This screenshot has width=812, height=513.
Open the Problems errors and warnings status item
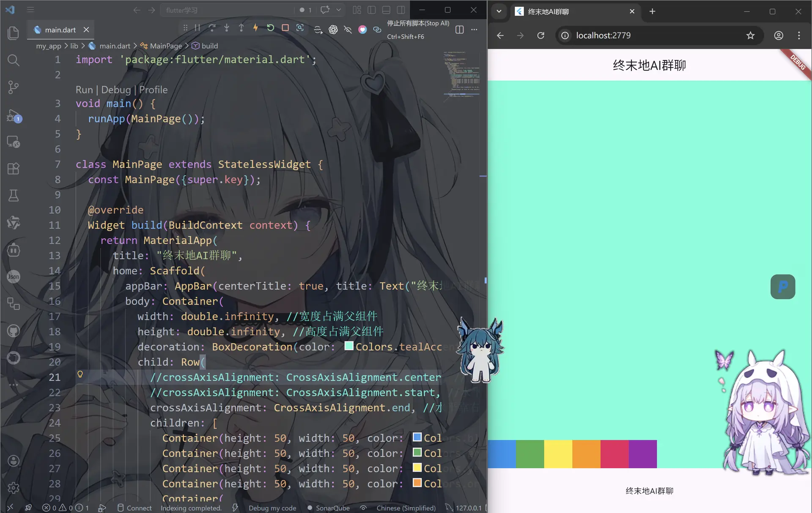click(66, 508)
